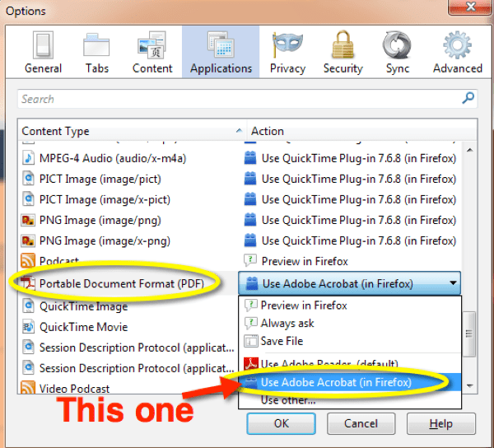Click the PDF document icon
This screenshot has height=448, width=494.
pyautogui.click(x=28, y=283)
